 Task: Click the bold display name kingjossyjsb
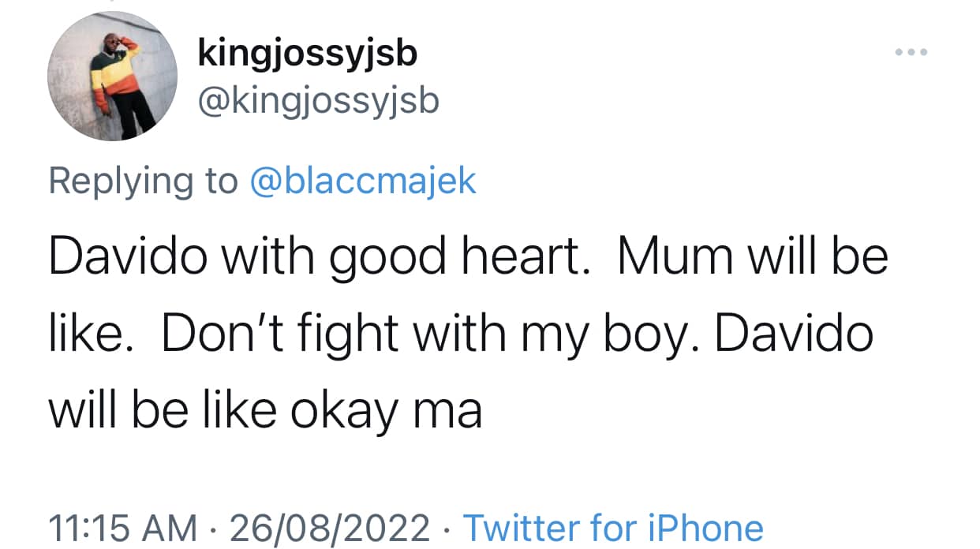[x=308, y=55]
